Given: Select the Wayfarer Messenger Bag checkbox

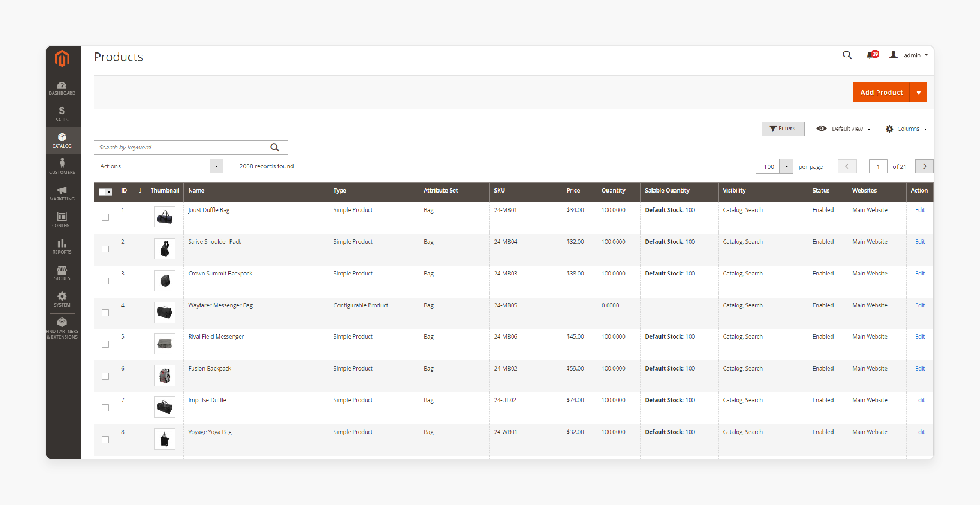Looking at the screenshot, I should (105, 313).
